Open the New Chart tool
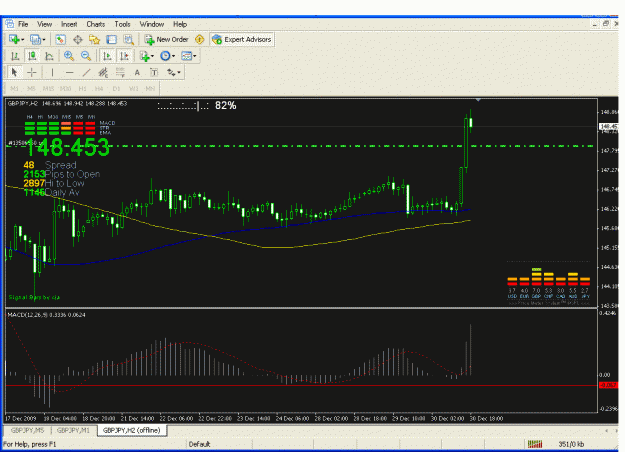 pyautogui.click(x=14, y=39)
